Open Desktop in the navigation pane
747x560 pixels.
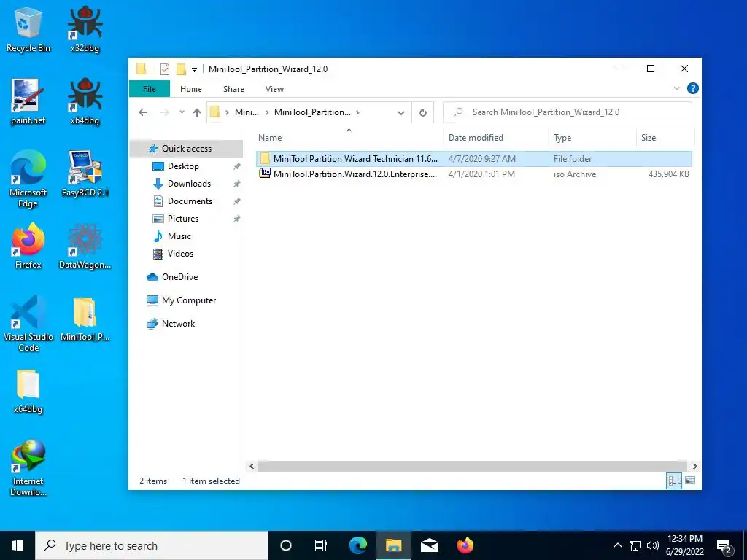tap(183, 166)
